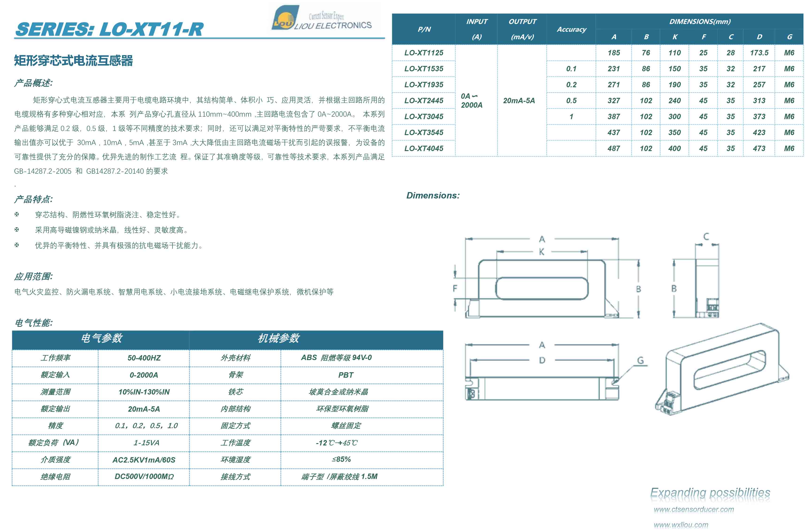Click the 螺丝固定 fixing method value
The height and width of the screenshot is (532, 805).
click(345, 426)
